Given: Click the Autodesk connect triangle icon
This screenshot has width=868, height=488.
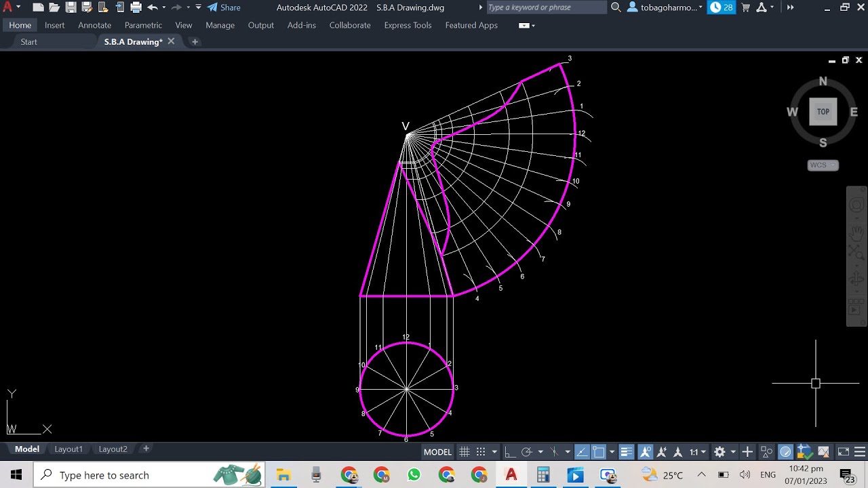Looking at the screenshot, I should (x=762, y=7).
